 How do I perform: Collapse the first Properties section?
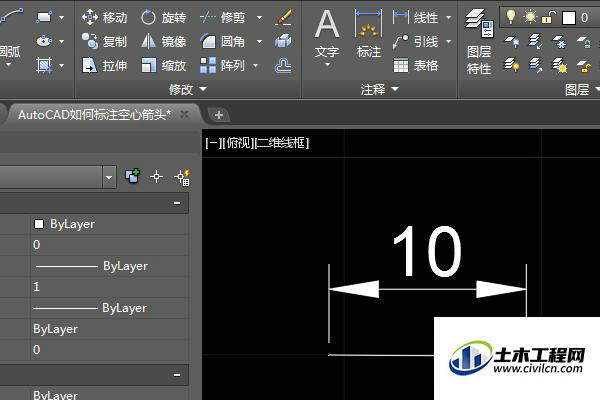tap(177, 203)
